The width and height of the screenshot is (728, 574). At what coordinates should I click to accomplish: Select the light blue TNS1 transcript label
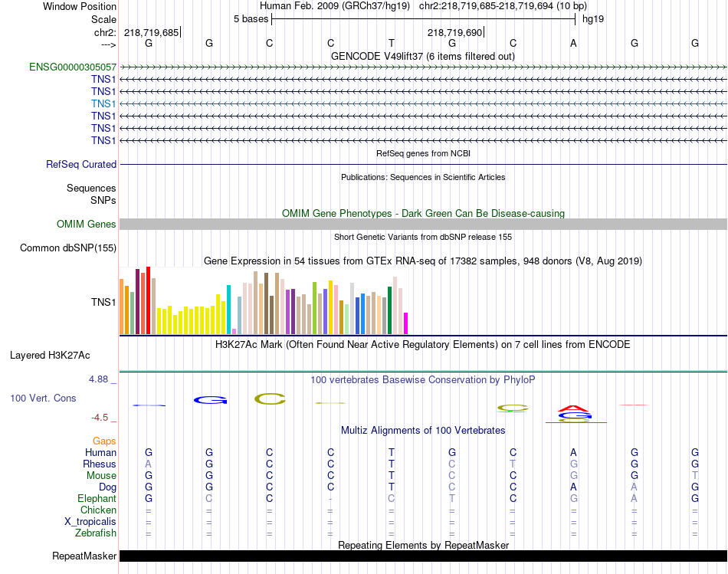click(x=103, y=103)
